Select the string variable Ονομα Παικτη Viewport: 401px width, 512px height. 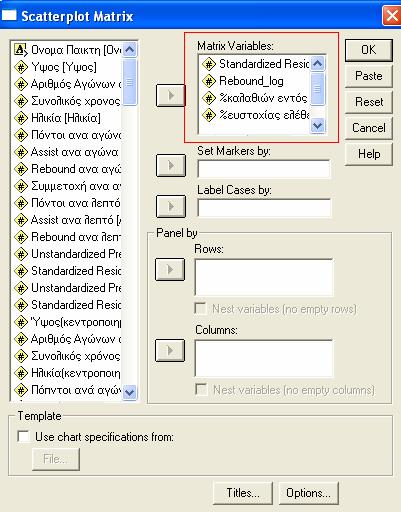pos(68,50)
